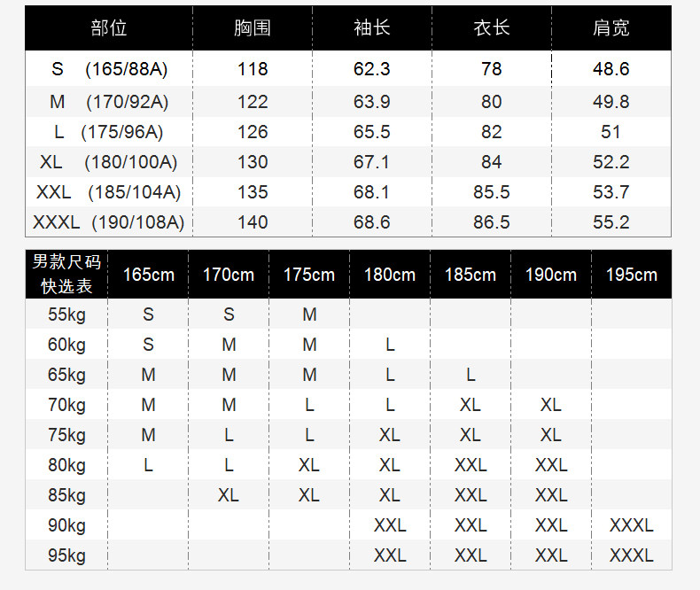This screenshot has width=700, height=590.
Task: Select the 袖长 column header
Action: (x=372, y=28)
